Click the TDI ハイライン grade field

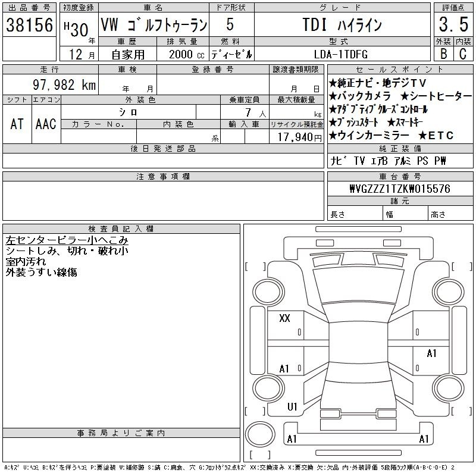341,25
